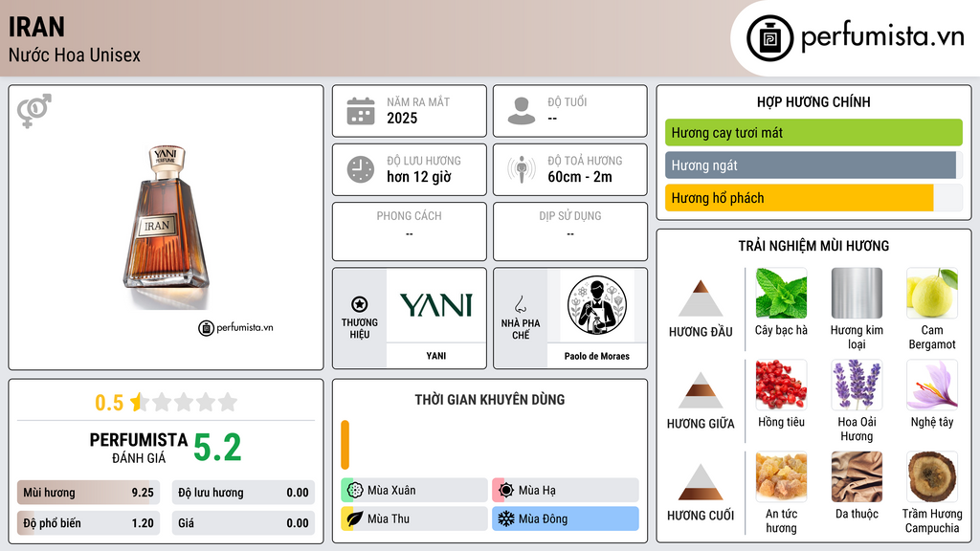Click the Mùa Xuân flower icon

(355, 491)
